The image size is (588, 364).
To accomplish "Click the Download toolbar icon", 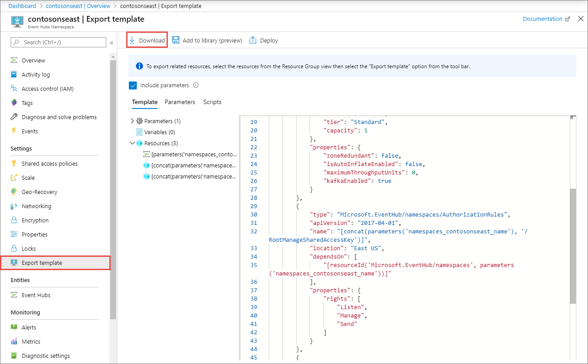I will click(132, 40).
